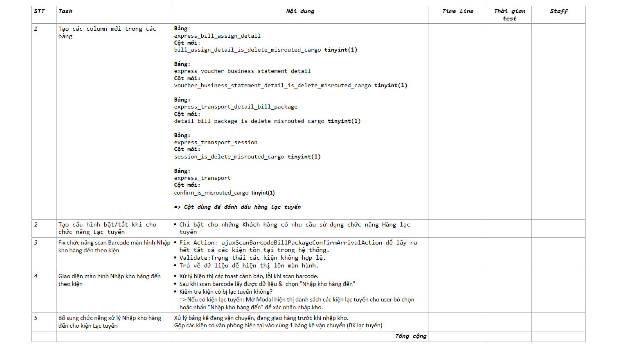
Task: Click the "ajaxScanBarcodeBillPackageConfirmArrivalAction" bullet line
Action: click(x=298, y=243)
